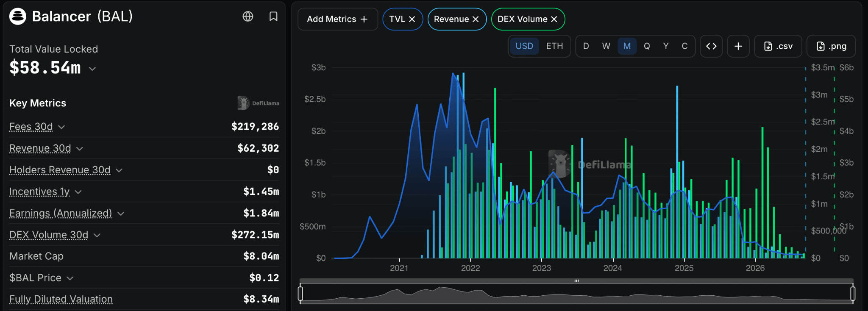The width and height of the screenshot is (868, 311).
Task: Remove the Revenue metric chip
Action: click(x=476, y=19)
